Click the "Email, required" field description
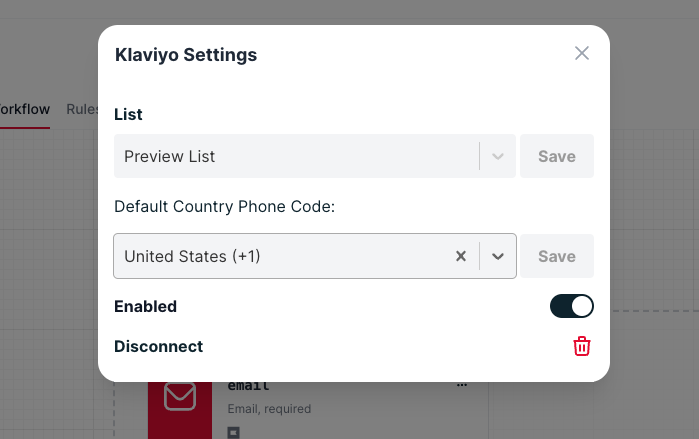Image resolution: width=699 pixels, height=439 pixels. (x=269, y=408)
